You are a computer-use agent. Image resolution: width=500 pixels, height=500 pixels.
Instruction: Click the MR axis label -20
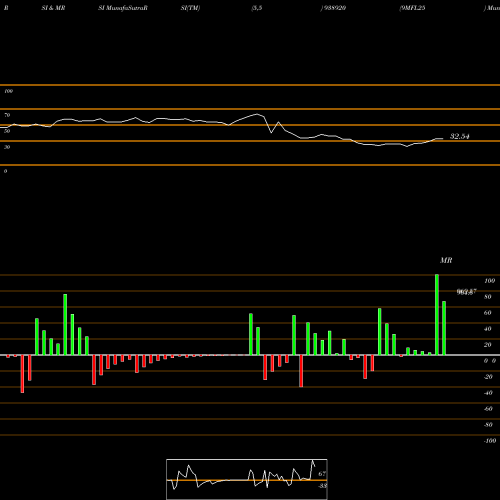(488, 377)
